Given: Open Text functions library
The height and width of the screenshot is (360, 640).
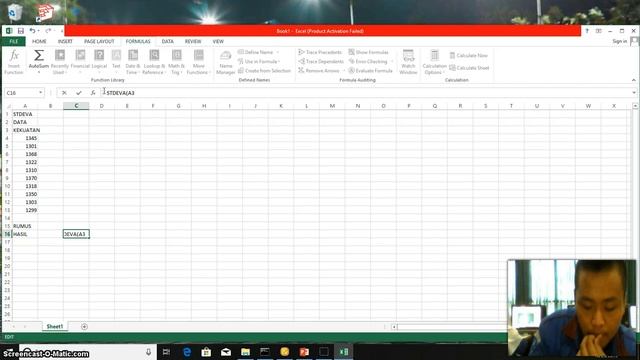Looking at the screenshot, I should pos(116,62).
